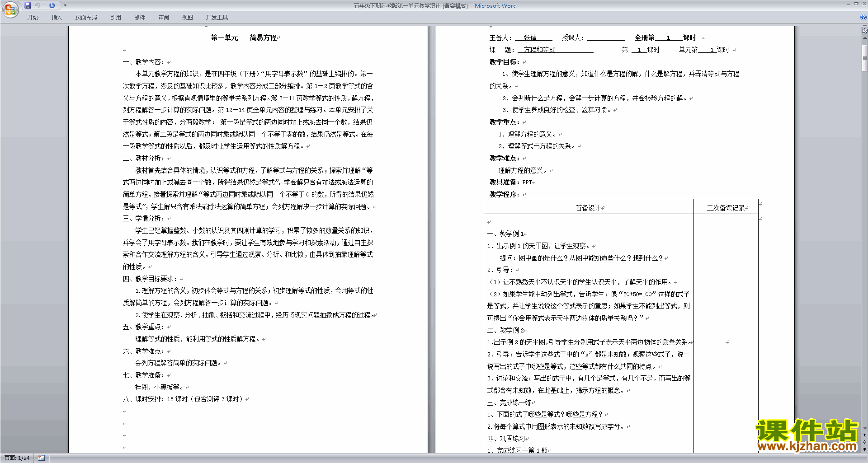The width and height of the screenshot is (868, 463).
Task: Click the table line 一、教学例1
Action: pyautogui.click(x=505, y=234)
